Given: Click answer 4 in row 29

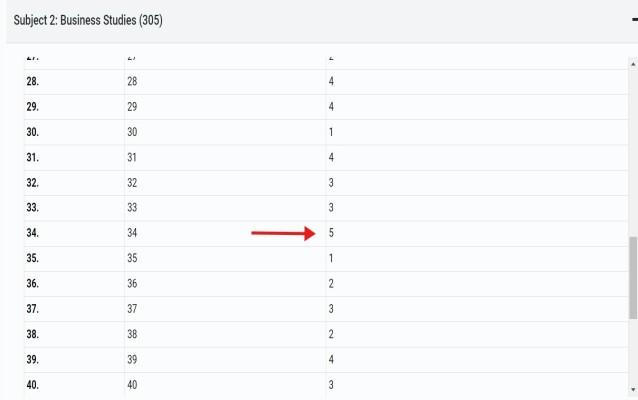Looking at the screenshot, I should point(331,107).
